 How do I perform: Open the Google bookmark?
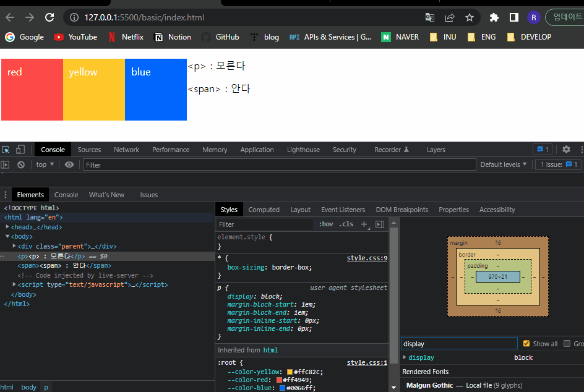click(25, 37)
